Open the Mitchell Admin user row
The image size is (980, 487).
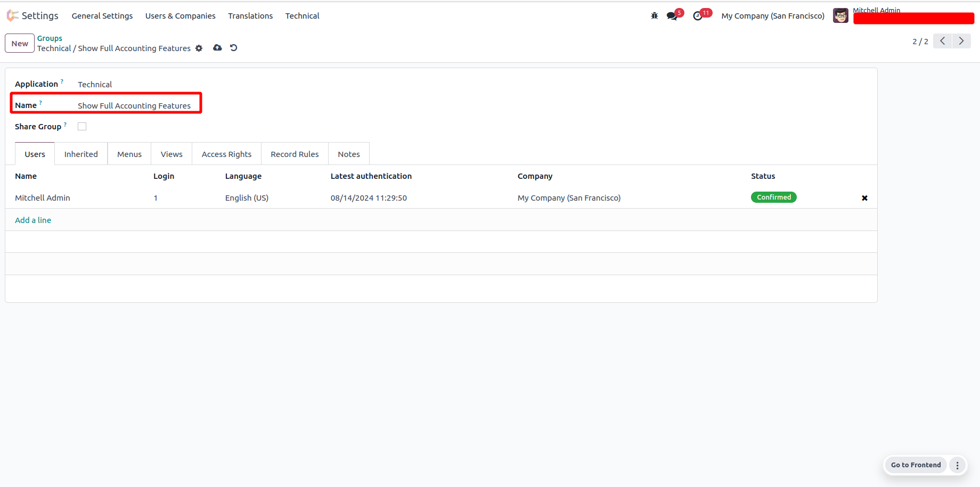click(441, 198)
